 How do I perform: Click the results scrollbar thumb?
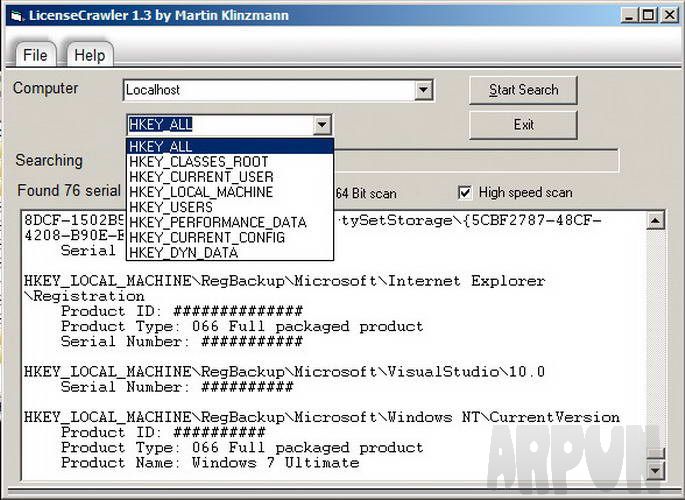tap(655, 453)
